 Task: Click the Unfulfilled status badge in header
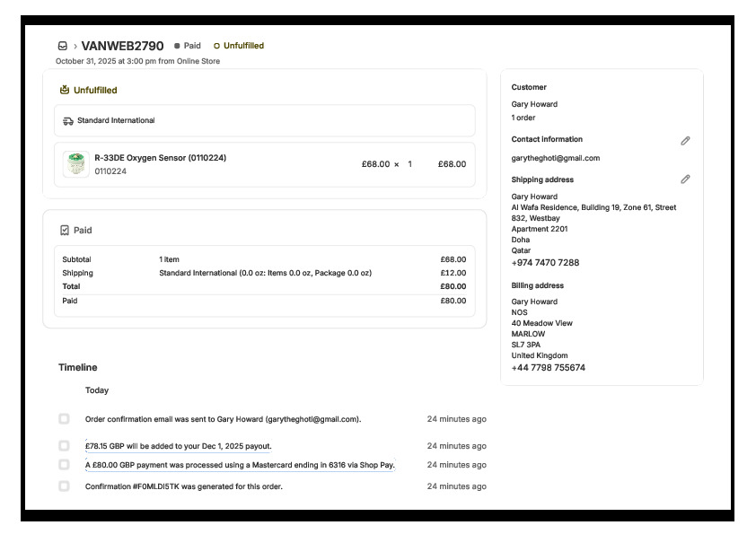[239, 46]
